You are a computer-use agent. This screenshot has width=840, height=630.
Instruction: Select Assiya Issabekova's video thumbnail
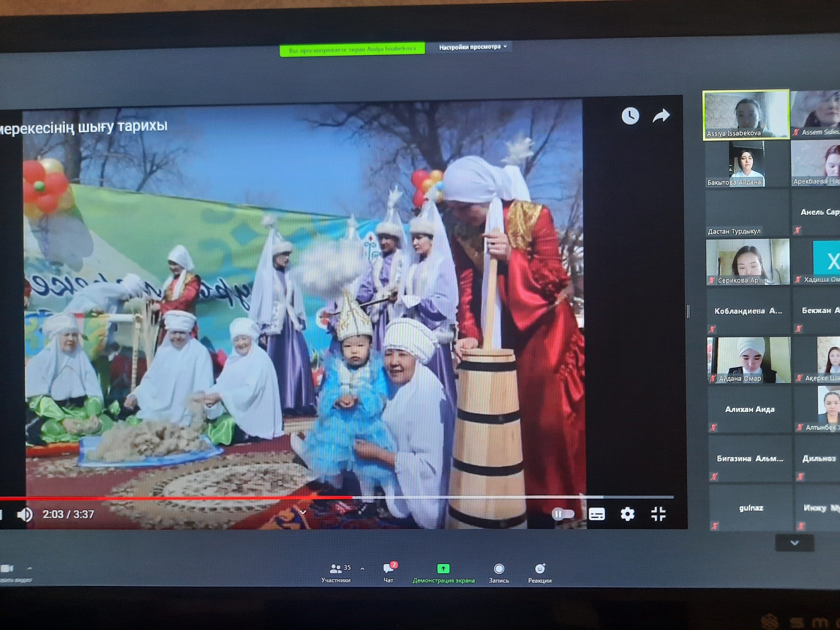click(x=746, y=115)
